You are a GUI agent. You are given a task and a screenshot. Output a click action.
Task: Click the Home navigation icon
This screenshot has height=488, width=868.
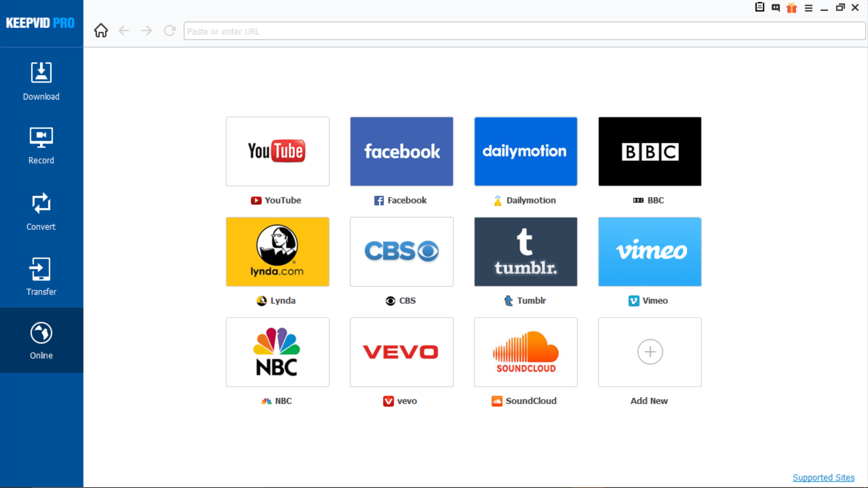(100, 30)
